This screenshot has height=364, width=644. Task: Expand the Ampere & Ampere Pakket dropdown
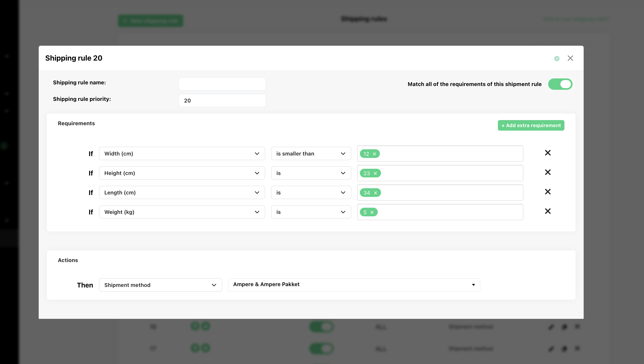pyautogui.click(x=354, y=285)
